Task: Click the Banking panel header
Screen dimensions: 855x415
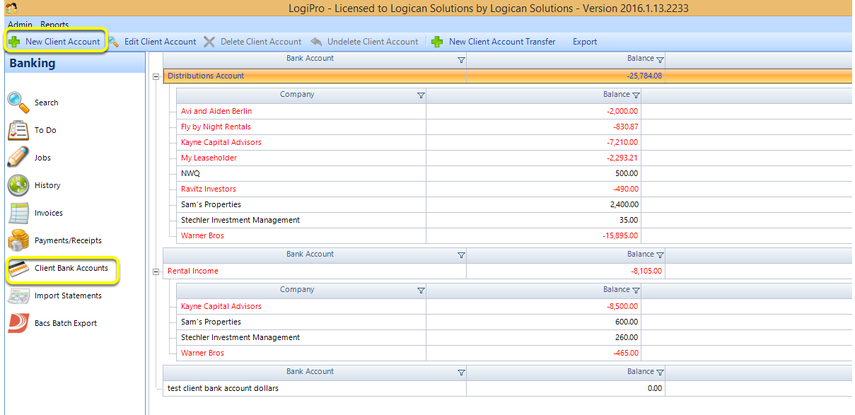Action: [x=74, y=63]
